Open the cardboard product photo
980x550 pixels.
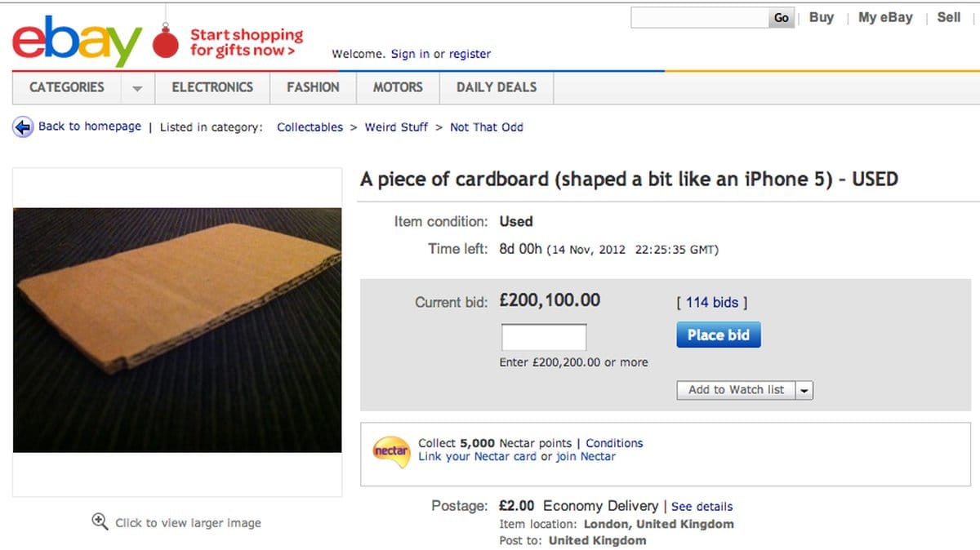click(177, 330)
